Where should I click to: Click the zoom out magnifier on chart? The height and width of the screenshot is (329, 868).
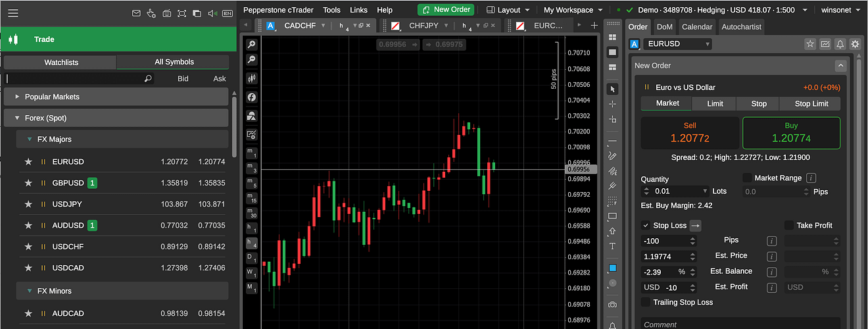pos(251,60)
